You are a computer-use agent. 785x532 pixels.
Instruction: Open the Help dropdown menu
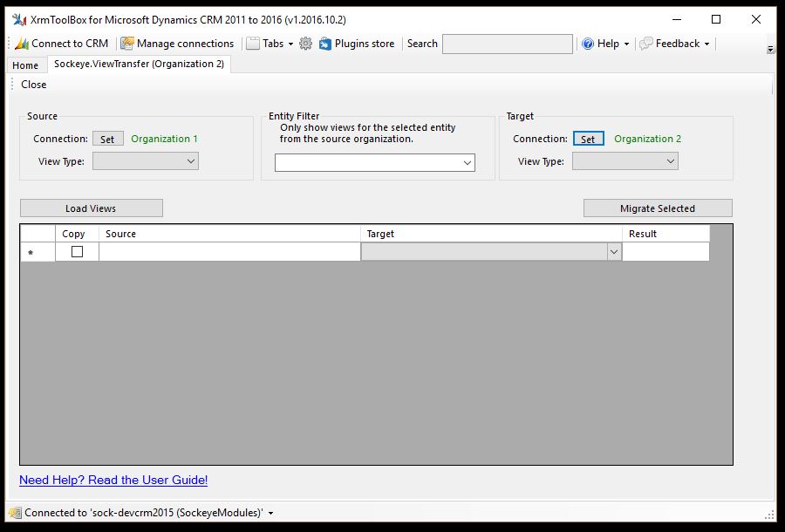(605, 44)
